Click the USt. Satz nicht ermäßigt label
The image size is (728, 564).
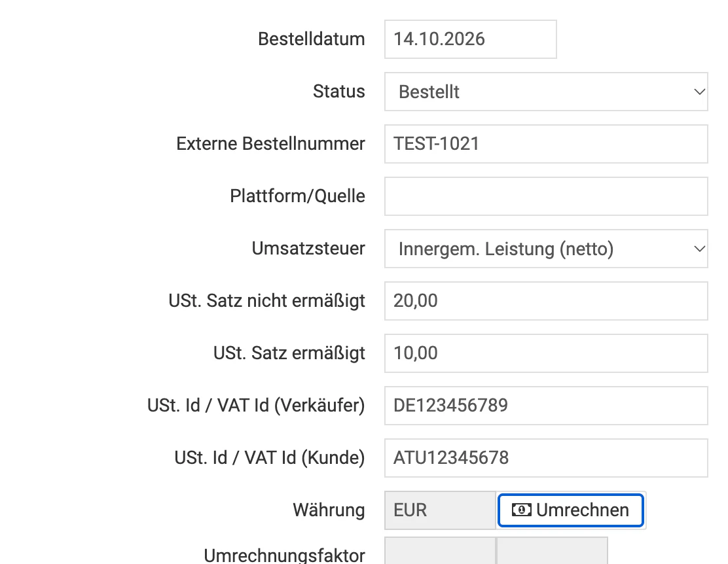(x=267, y=301)
